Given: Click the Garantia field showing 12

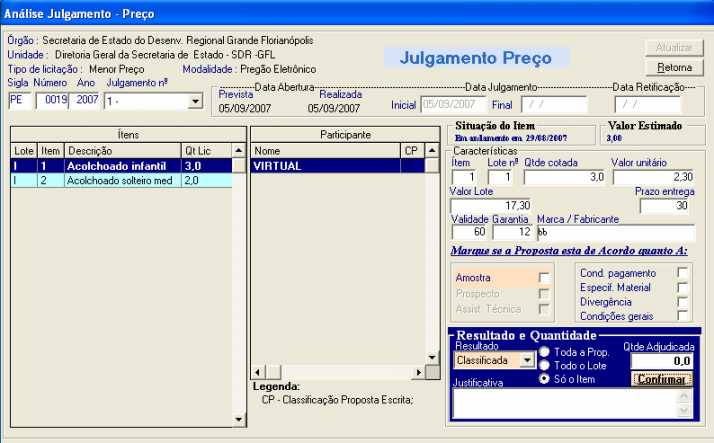Looking at the screenshot, I should [x=512, y=232].
